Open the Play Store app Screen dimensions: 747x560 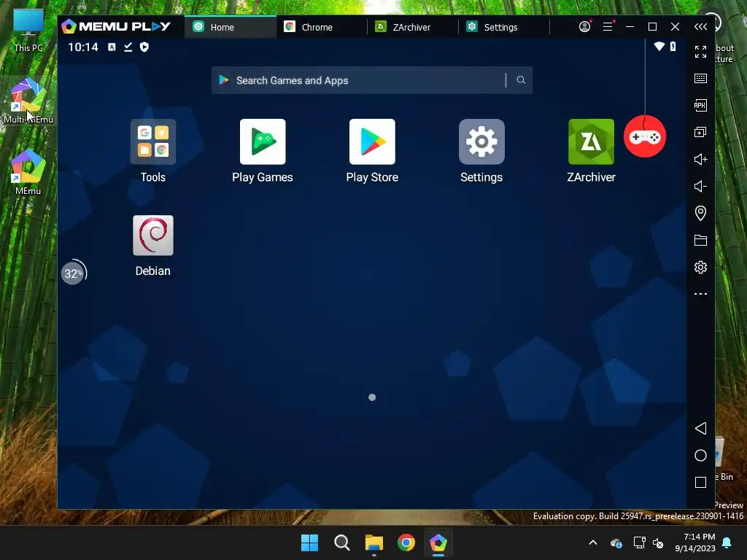coord(372,142)
